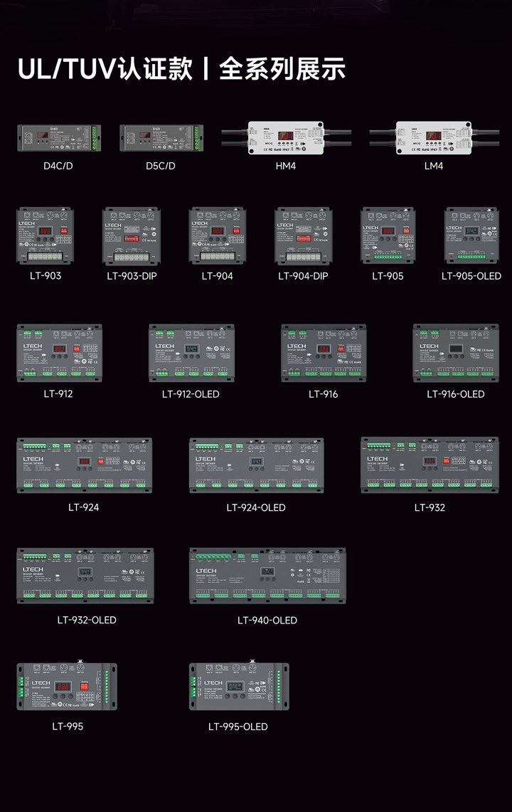Screen dimensions: 512x812
Task: Open the LT-924 decoder product image
Action: (84, 465)
